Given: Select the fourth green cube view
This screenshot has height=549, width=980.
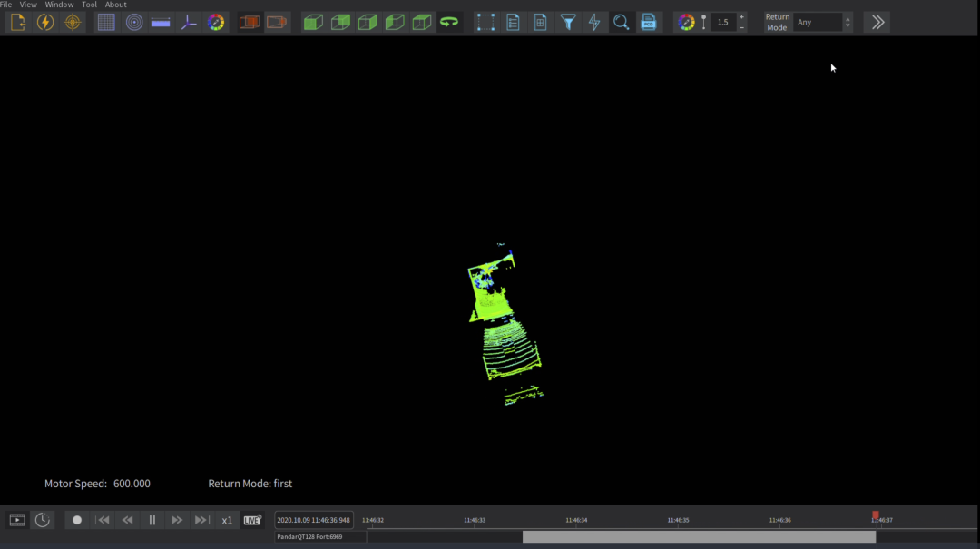Looking at the screenshot, I should [x=395, y=23].
